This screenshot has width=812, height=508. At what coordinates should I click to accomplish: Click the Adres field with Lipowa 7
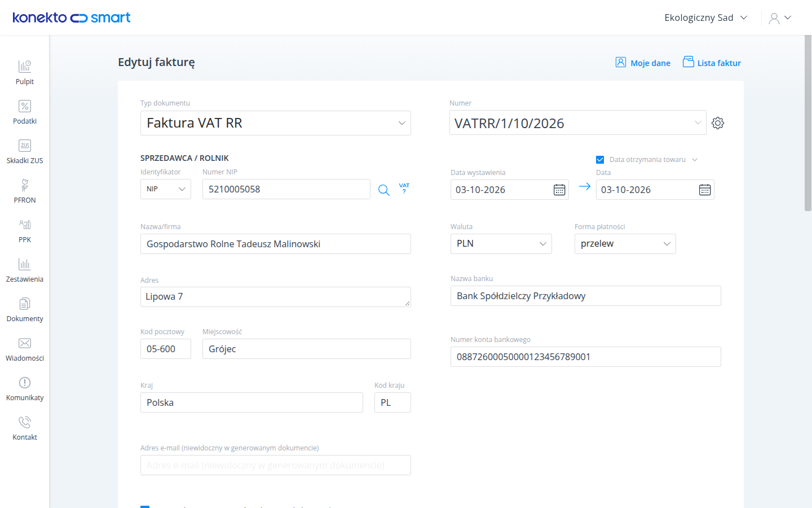point(276,297)
